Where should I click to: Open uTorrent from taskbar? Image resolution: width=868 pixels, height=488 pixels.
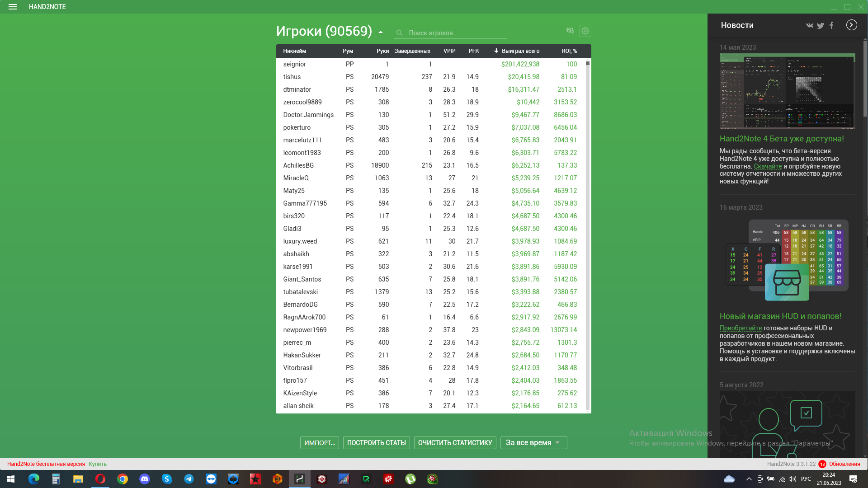(410, 479)
